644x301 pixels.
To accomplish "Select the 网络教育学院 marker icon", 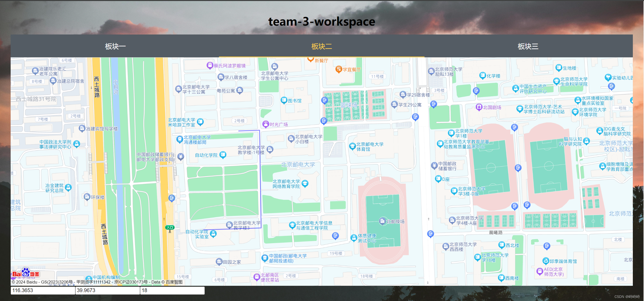I will pos(305,183).
